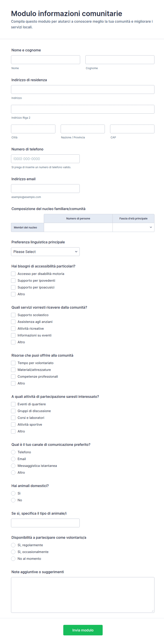164x644 pixels.
Task: Select Sì for animali domestici
Action: [x=13, y=493]
